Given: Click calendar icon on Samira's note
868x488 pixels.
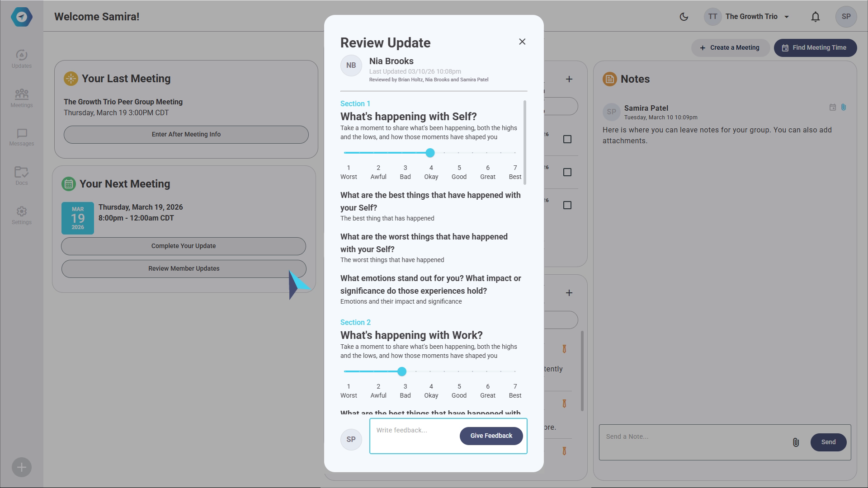Looking at the screenshot, I should coord(832,107).
